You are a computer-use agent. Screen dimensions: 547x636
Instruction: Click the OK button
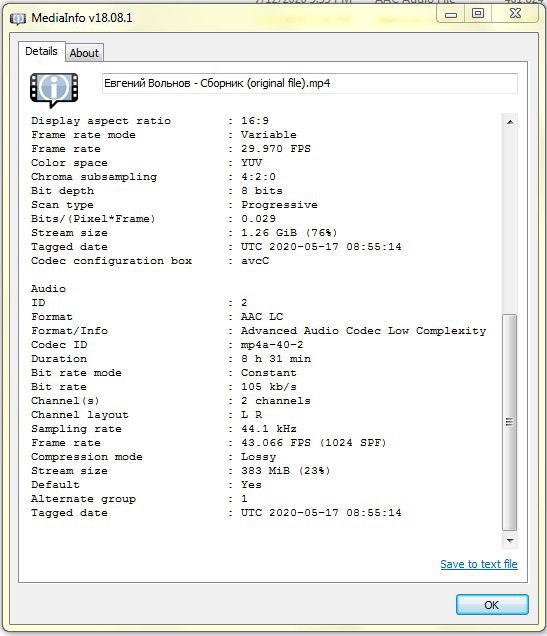pos(492,605)
